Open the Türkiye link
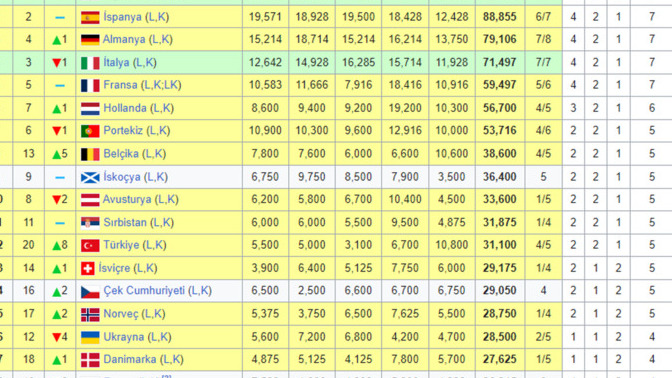 point(121,245)
